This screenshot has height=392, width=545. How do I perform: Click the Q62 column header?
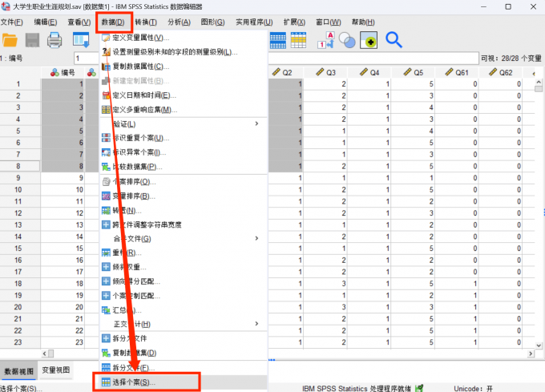(x=500, y=73)
